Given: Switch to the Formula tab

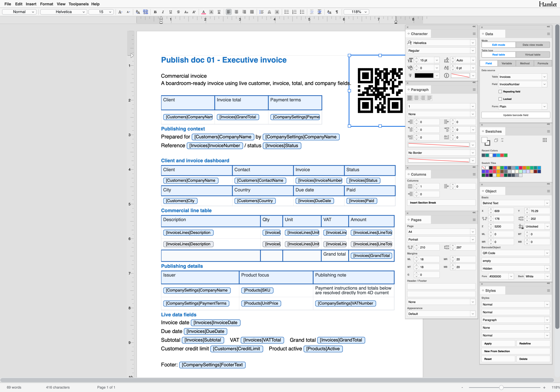Looking at the screenshot, I should coord(543,63).
